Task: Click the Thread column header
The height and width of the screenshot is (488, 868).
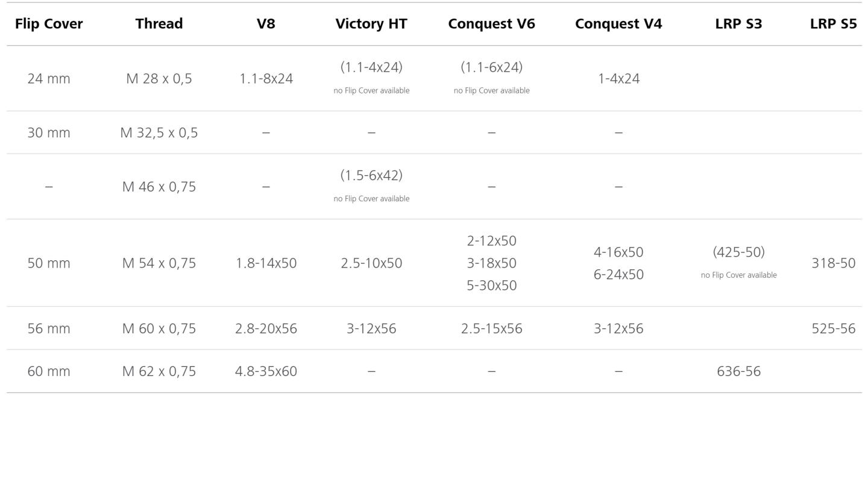Action: click(159, 24)
